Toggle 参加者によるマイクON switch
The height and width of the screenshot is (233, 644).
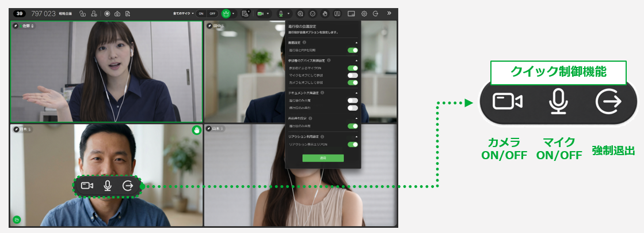pyautogui.click(x=352, y=68)
